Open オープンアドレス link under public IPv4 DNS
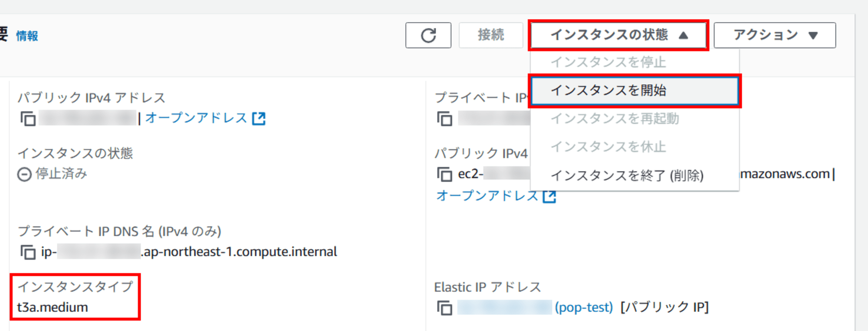The height and width of the screenshot is (331, 868). (x=487, y=196)
